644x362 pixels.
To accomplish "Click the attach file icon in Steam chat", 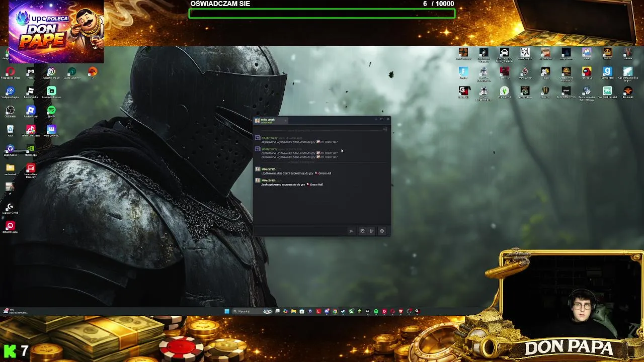I will pos(371,231).
